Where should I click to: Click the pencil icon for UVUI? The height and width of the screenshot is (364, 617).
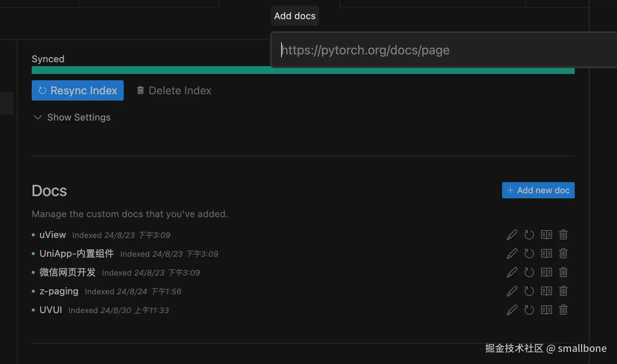click(512, 310)
